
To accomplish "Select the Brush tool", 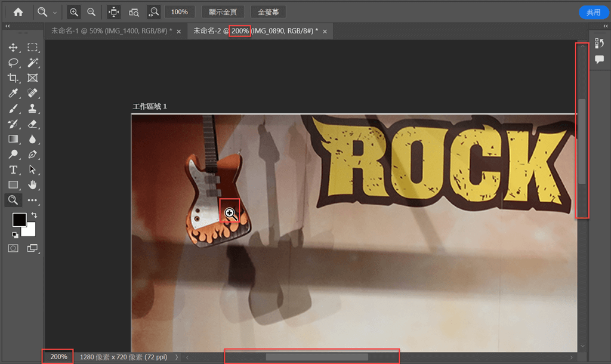I will 13,109.
